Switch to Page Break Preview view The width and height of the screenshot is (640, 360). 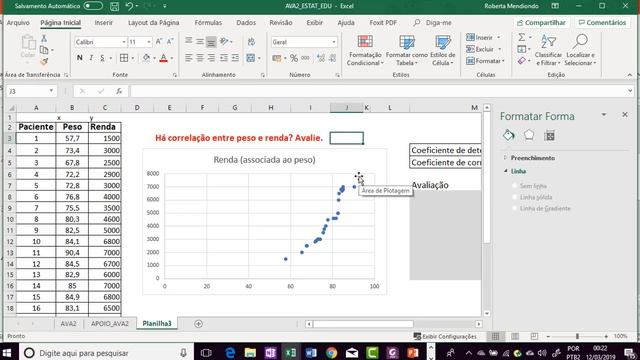coord(534,336)
